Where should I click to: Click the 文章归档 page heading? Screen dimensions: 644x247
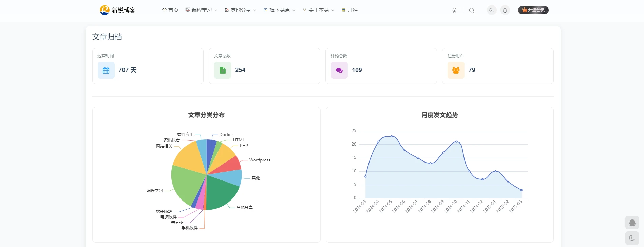click(107, 37)
